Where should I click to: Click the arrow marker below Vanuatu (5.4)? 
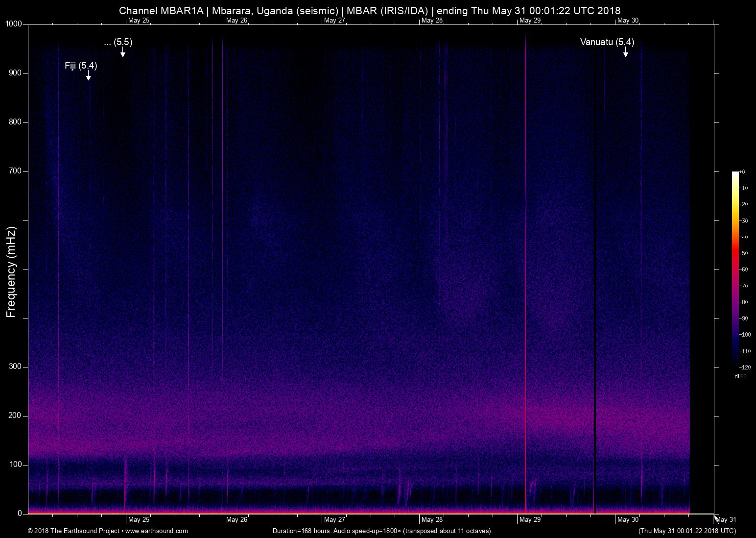point(625,53)
